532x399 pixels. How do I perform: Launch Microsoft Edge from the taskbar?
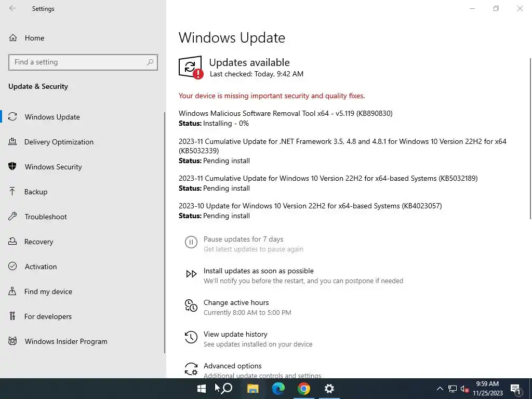(278, 389)
